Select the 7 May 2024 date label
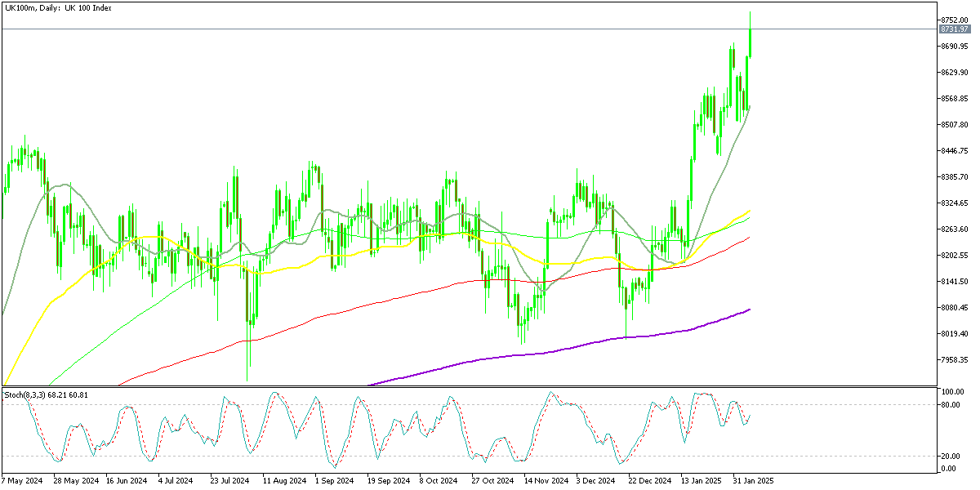980x490 pixels. pyautogui.click(x=23, y=481)
